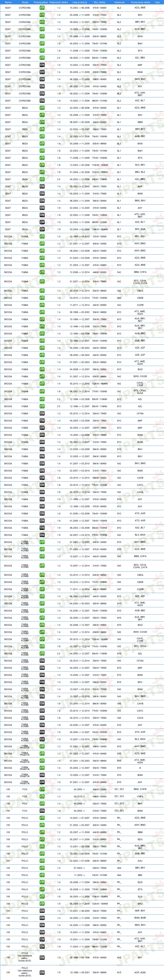Screen dimensions: 164x980
Task: Click diesel icon in Ibiza BMS, BNV row
Action: coord(42,201)
